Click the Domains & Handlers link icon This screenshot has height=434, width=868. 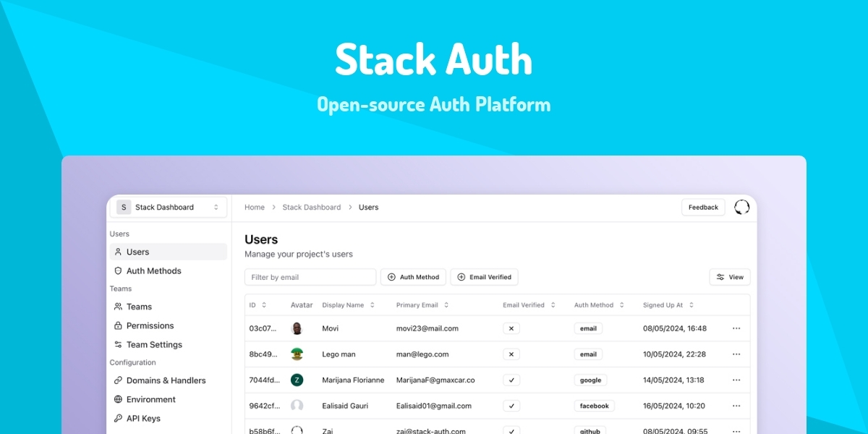point(119,380)
